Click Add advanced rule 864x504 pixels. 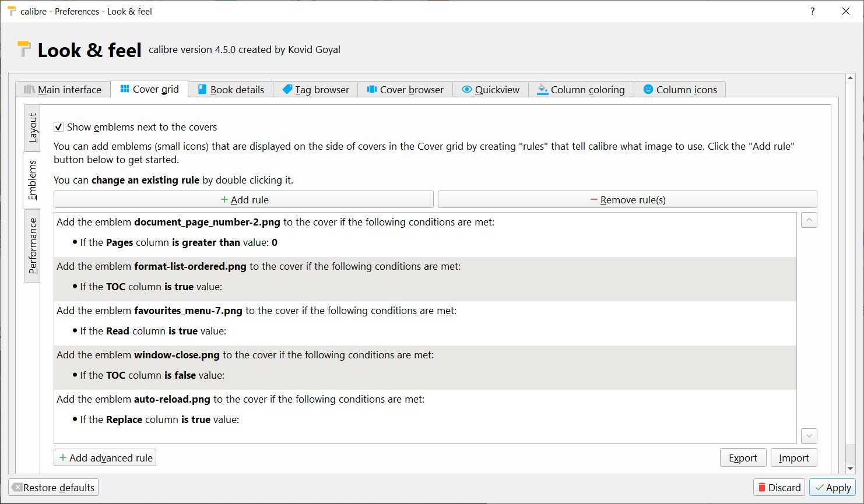105,458
